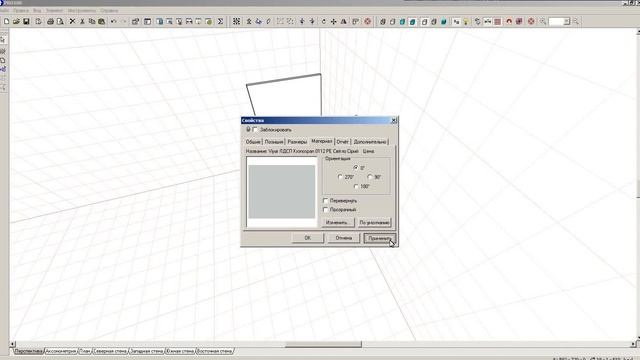
Task: Open the Перспектива view tab
Action: (29, 351)
